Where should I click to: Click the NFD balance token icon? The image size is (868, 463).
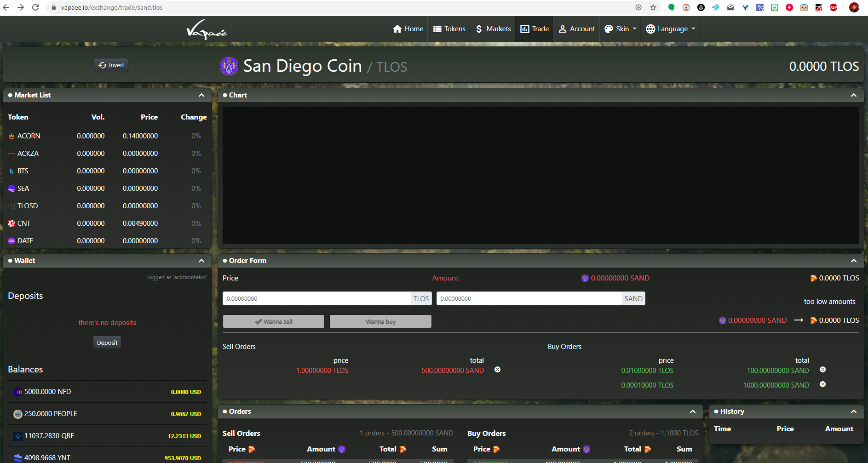pos(18,392)
